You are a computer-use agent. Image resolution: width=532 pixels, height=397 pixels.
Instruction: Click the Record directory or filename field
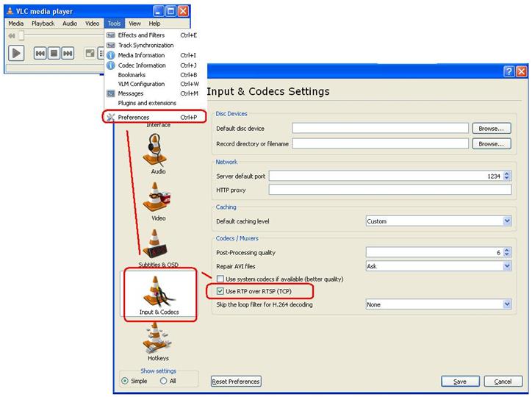pos(381,143)
